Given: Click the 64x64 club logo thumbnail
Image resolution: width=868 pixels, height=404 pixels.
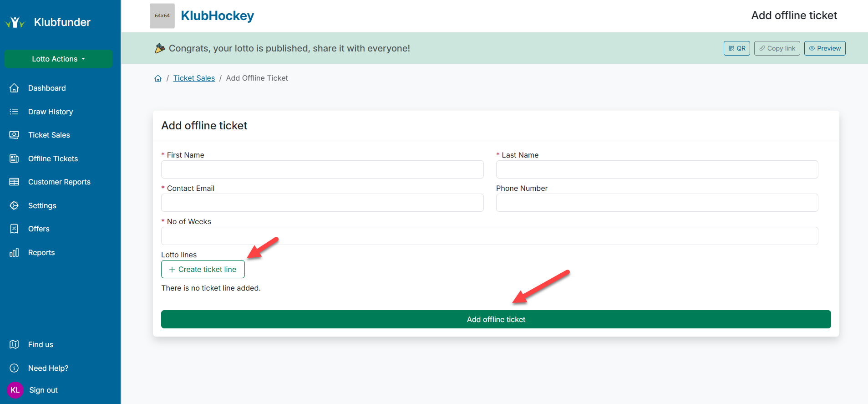Looking at the screenshot, I should [x=162, y=16].
